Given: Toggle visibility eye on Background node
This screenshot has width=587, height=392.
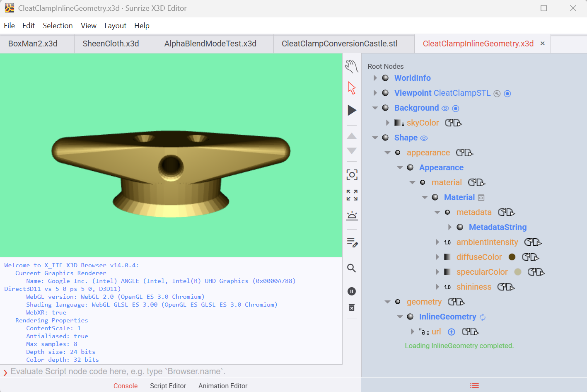Looking at the screenshot, I should [445, 109].
